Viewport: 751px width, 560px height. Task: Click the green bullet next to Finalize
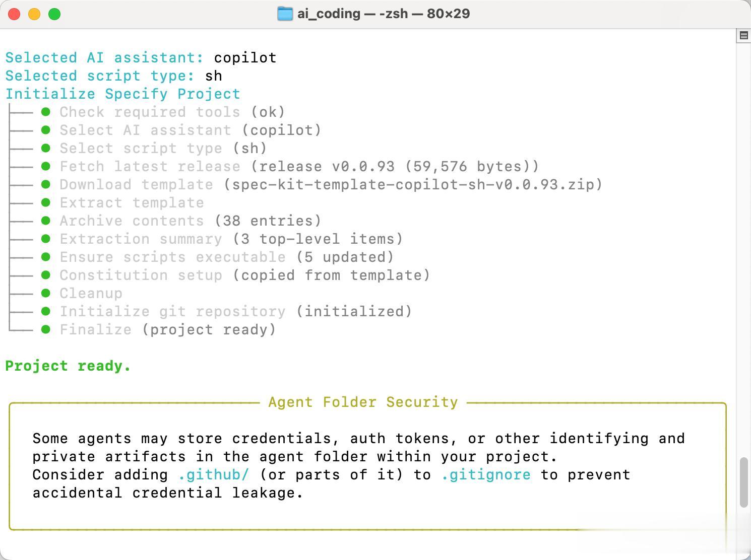coord(46,329)
